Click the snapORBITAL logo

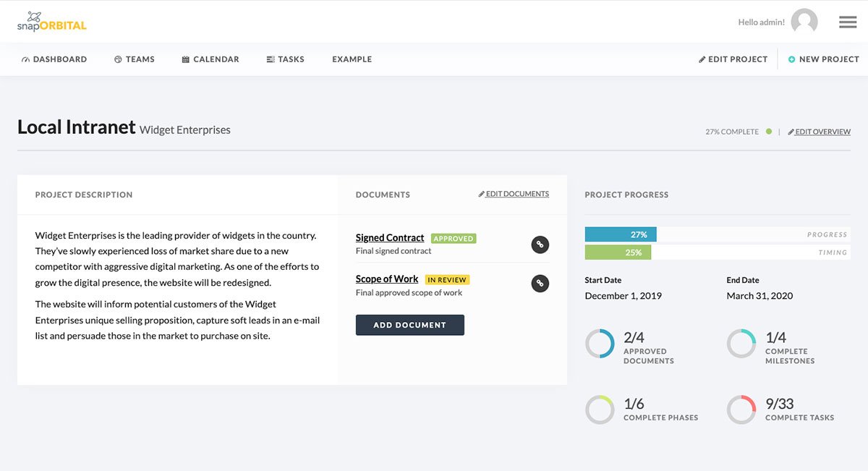(x=51, y=22)
